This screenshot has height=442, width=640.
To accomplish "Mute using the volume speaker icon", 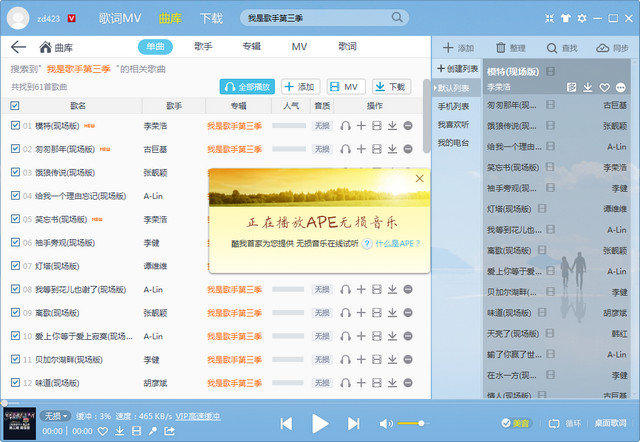I will (386, 424).
